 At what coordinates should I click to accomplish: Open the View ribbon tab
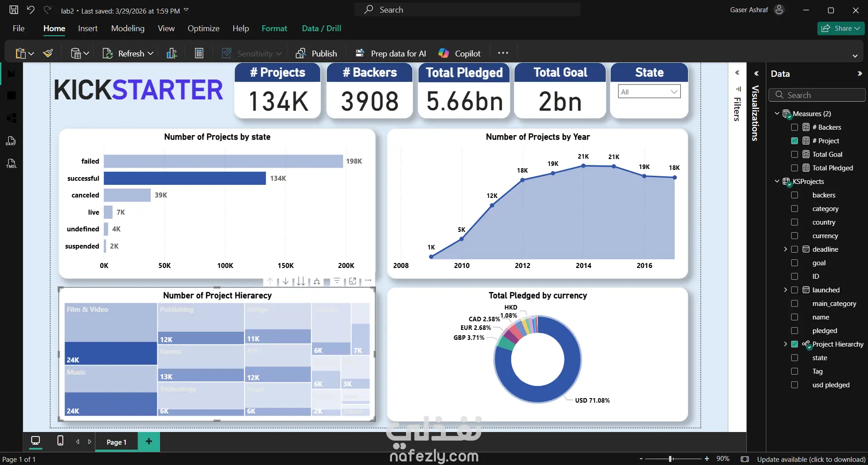click(x=166, y=28)
